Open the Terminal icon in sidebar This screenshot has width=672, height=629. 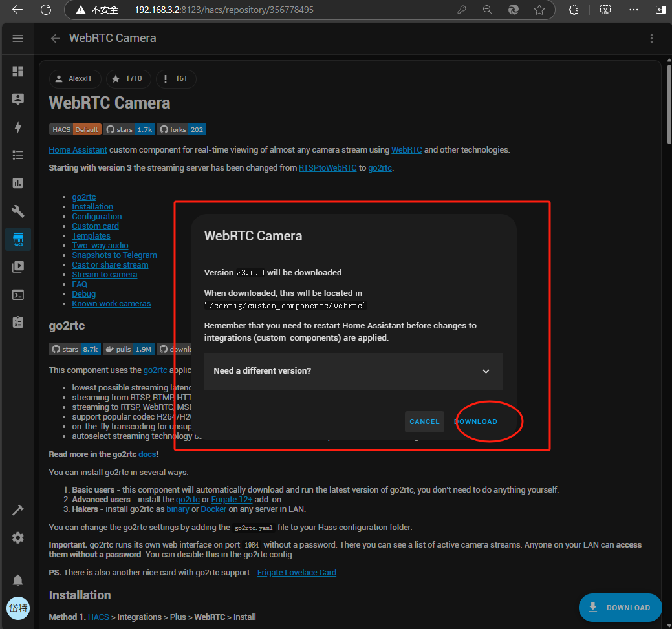[18, 295]
